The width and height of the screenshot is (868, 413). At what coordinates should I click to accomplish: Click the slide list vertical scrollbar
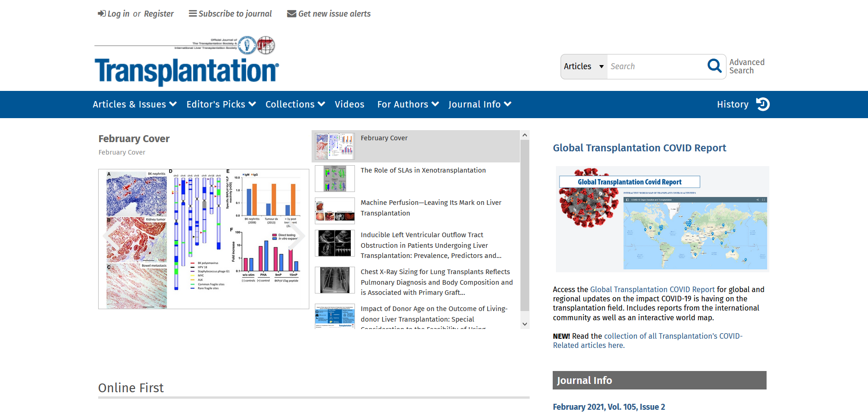pos(525,225)
